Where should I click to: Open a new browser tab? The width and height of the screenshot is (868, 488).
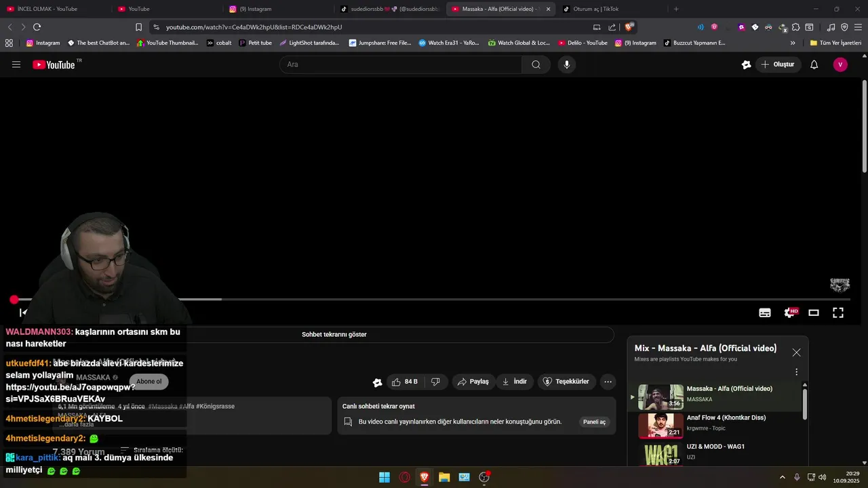click(676, 9)
